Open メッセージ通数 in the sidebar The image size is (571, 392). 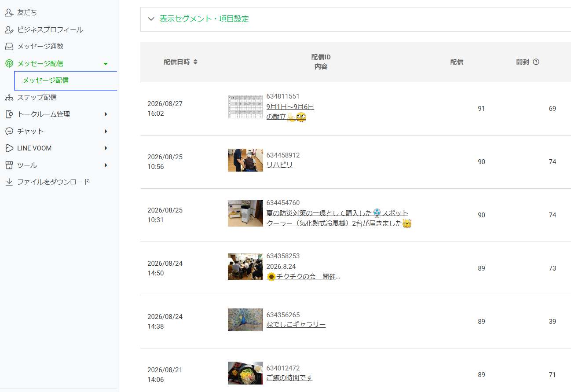tap(40, 46)
